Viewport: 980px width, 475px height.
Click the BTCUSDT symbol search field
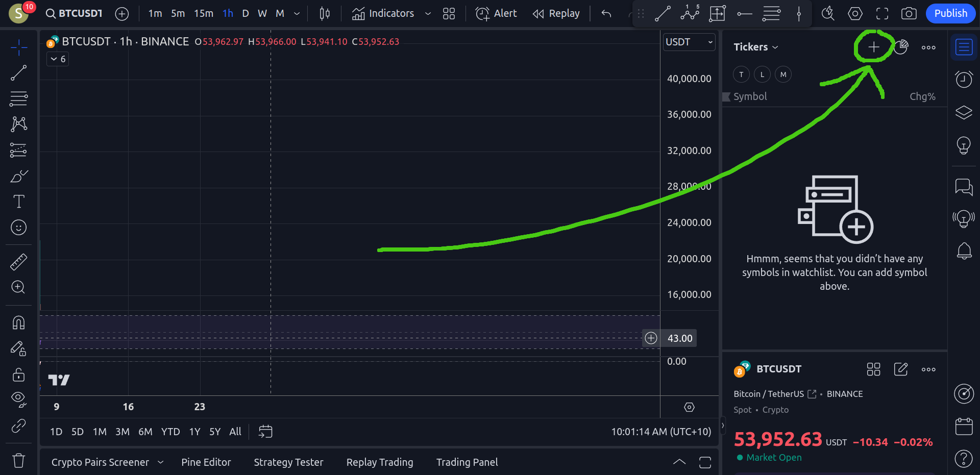tap(75, 14)
